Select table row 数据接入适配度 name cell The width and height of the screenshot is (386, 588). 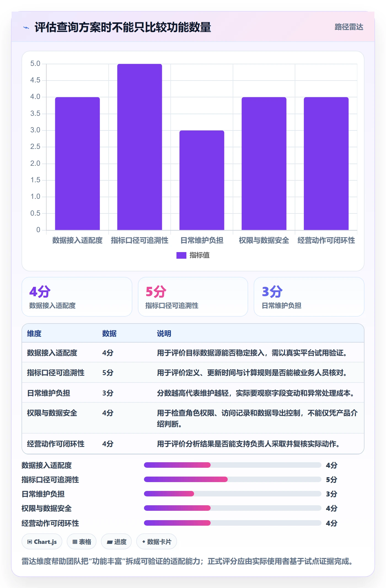tap(52, 353)
